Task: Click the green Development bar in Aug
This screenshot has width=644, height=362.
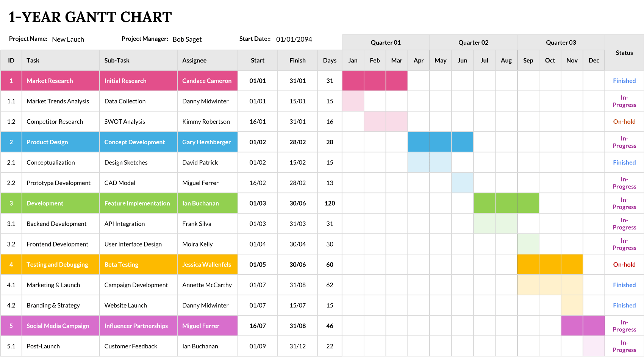Action: click(x=506, y=203)
